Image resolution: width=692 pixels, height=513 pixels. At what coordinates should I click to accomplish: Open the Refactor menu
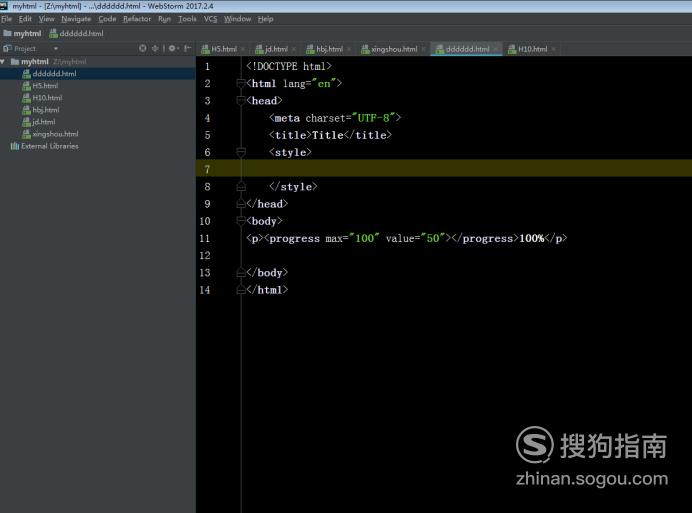pos(137,19)
